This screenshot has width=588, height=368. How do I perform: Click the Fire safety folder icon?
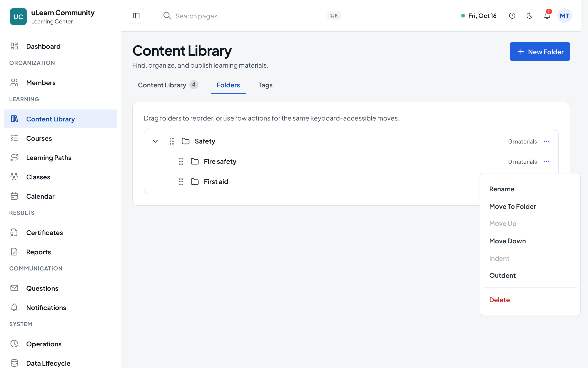pyautogui.click(x=195, y=161)
